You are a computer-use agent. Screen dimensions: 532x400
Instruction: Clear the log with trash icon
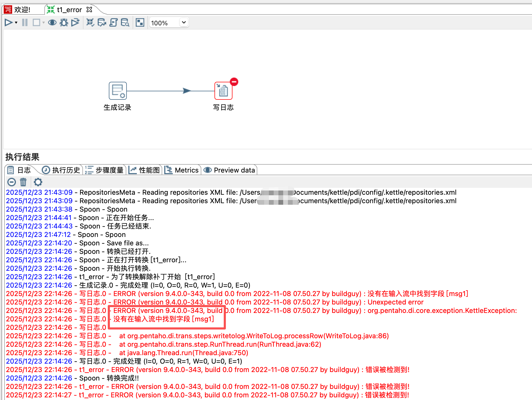click(x=23, y=182)
